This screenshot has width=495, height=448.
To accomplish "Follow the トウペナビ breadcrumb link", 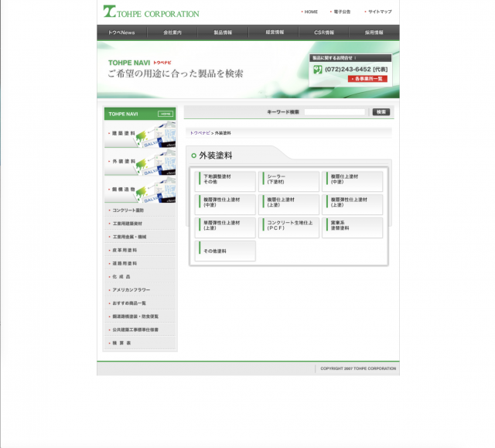I will [x=200, y=133].
